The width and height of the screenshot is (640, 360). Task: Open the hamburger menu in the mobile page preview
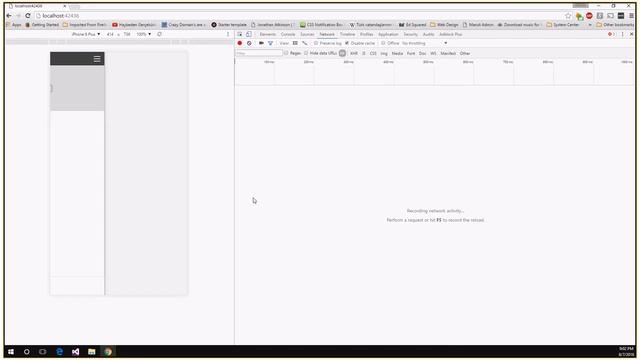click(97, 59)
